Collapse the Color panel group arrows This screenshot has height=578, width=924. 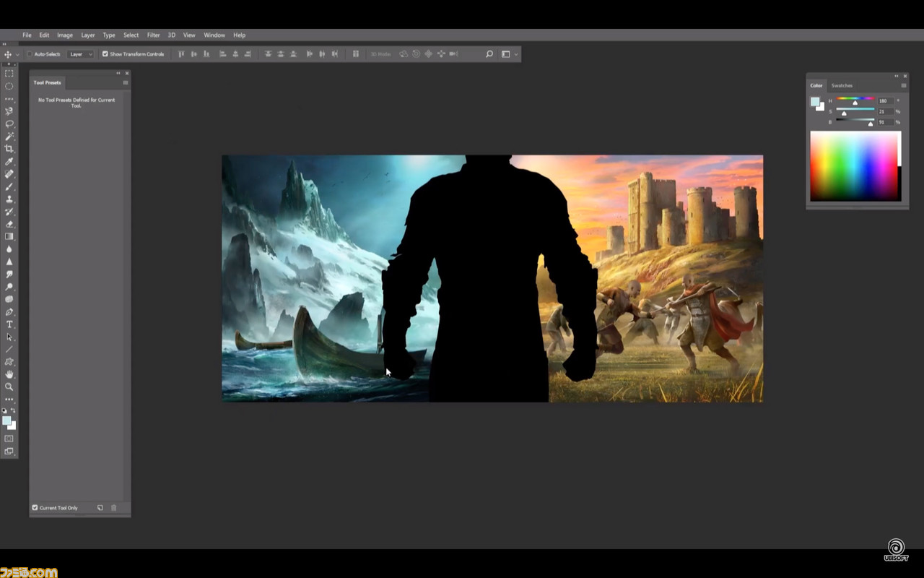tap(897, 76)
